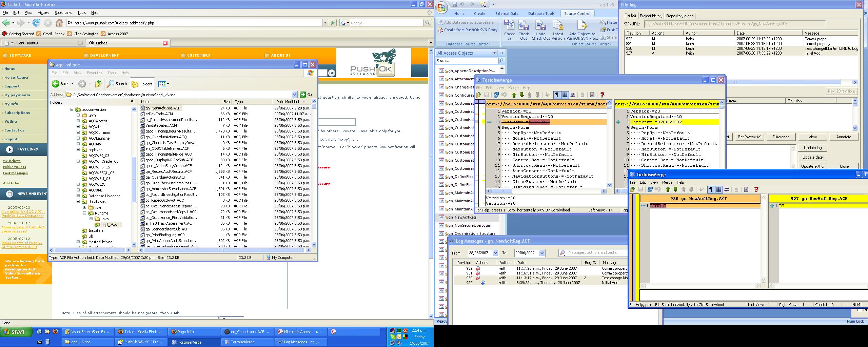
Task: Open the Add ticket link in sidebar
Action: (12, 183)
